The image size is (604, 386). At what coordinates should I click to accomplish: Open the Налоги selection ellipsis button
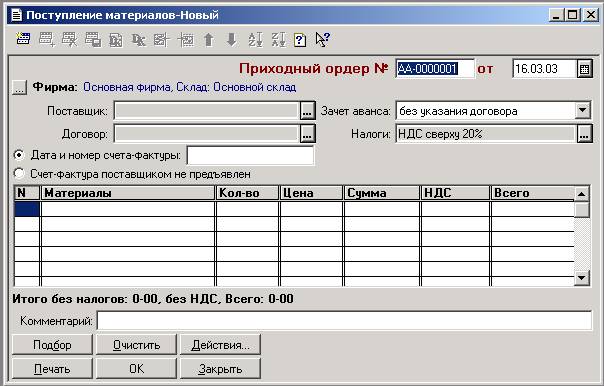pos(584,134)
